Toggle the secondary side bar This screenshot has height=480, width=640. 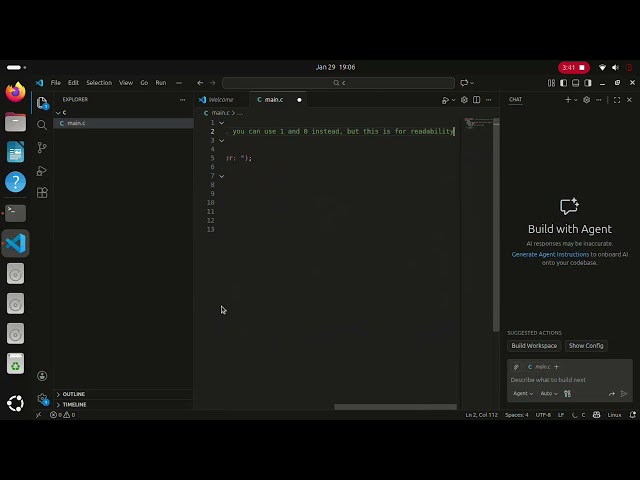click(588, 83)
